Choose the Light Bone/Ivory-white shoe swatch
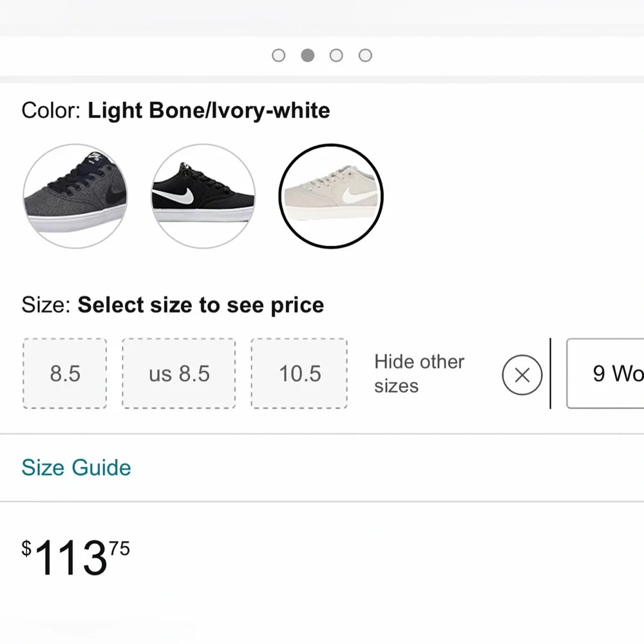This screenshot has height=644, width=644. (x=330, y=196)
